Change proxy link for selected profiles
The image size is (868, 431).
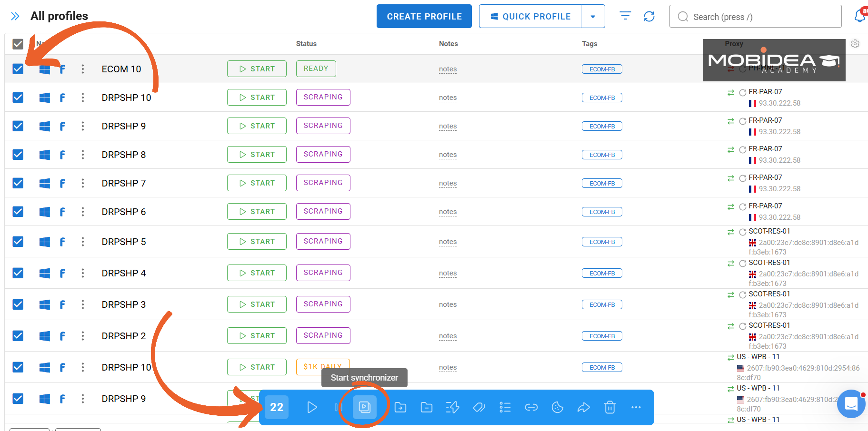[x=531, y=407]
